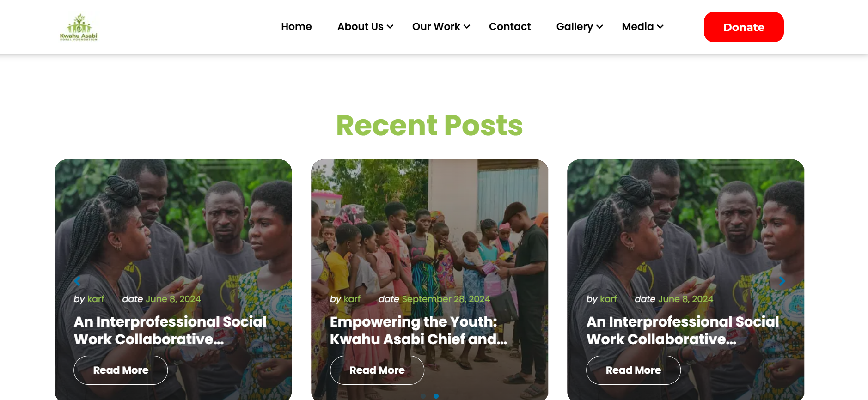Open the Contact page
This screenshot has height=400, width=868.
coord(510,27)
